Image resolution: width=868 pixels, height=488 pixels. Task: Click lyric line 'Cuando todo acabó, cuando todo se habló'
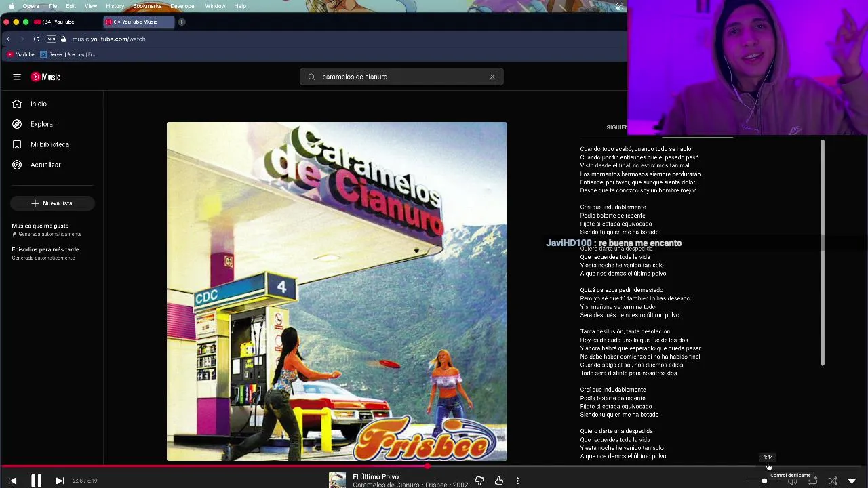point(635,149)
